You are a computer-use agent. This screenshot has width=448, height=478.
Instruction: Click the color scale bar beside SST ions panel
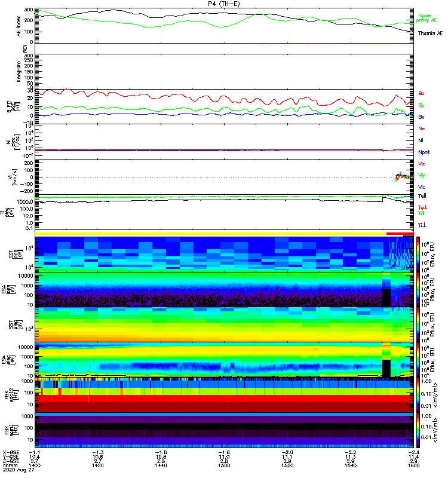418,255
